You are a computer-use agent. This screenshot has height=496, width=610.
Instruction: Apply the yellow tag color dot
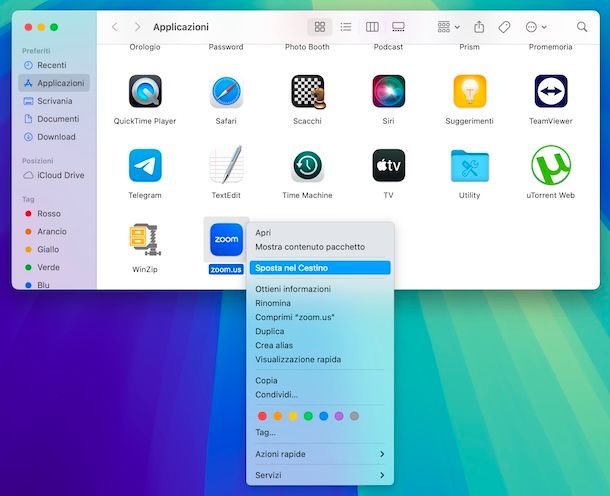293,416
